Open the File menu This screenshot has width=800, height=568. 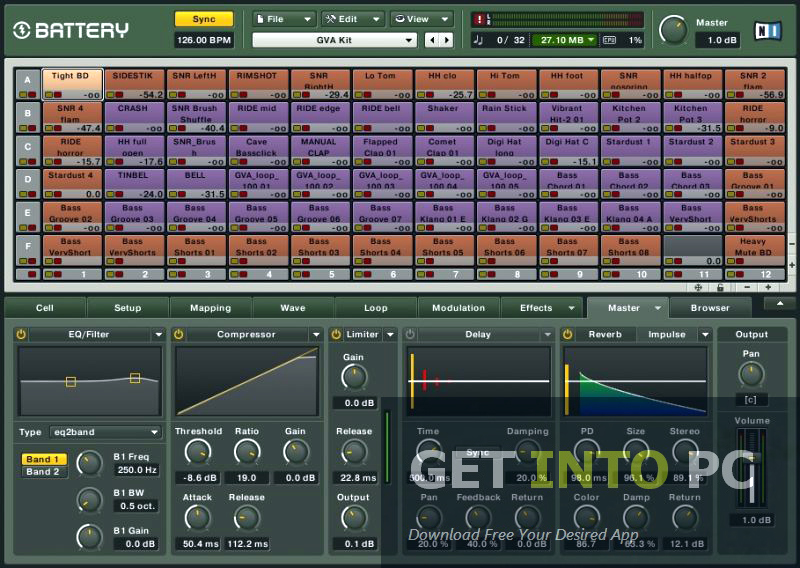click(283, 19)
